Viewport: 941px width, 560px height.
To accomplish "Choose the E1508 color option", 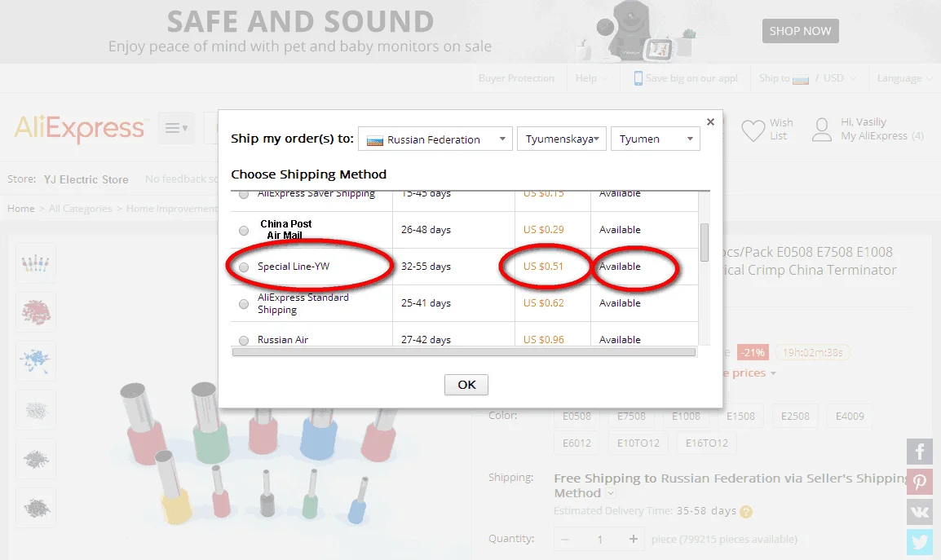I will pos(740,416).
